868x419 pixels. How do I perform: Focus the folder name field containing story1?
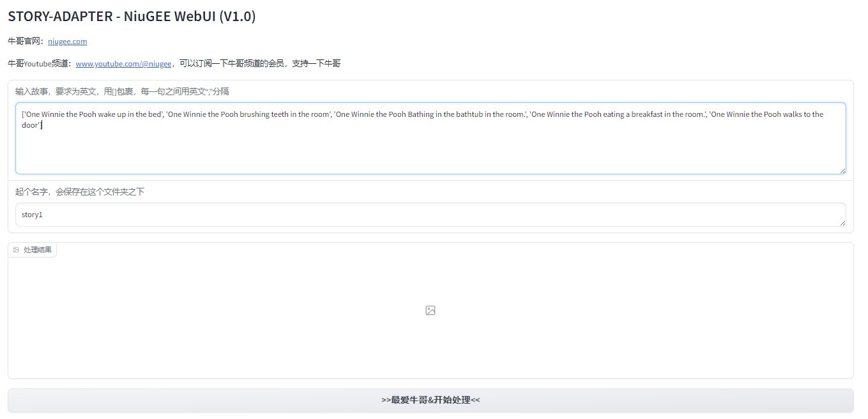383,215
